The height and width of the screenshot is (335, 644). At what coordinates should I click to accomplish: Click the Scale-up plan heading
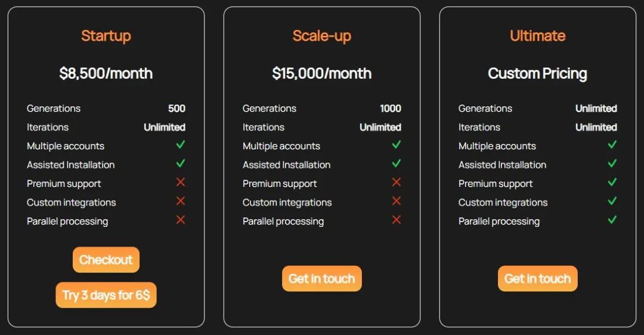coord(321,36)
